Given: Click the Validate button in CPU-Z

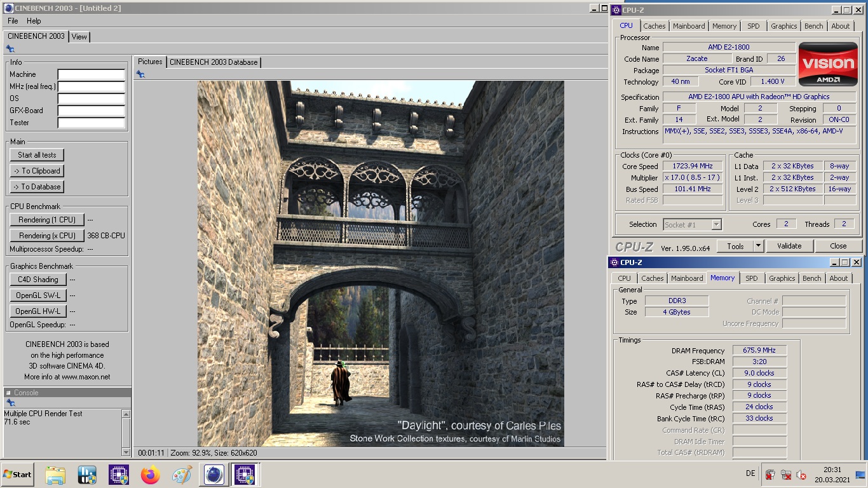Looking at the screenshot, I should click(x=789, y=246).
